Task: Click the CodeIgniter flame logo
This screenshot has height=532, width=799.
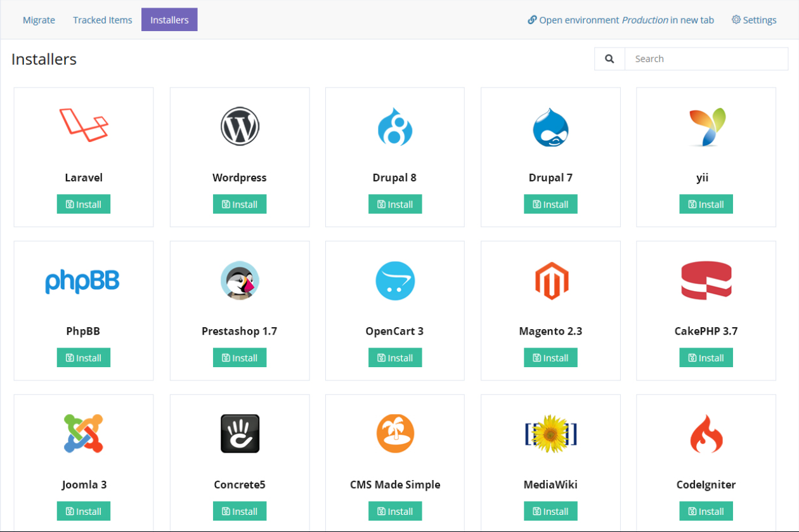Action: coord(706,434)
